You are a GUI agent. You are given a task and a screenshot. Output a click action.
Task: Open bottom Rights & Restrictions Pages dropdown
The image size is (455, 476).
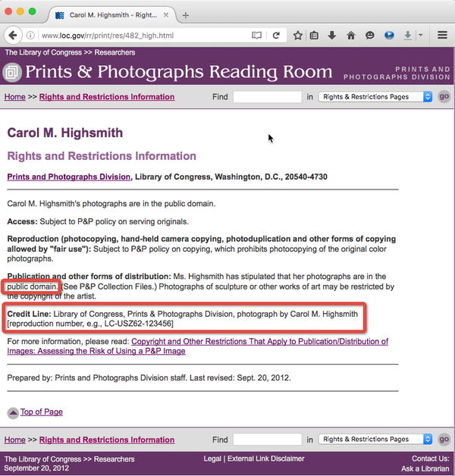(x=375, y=440)
